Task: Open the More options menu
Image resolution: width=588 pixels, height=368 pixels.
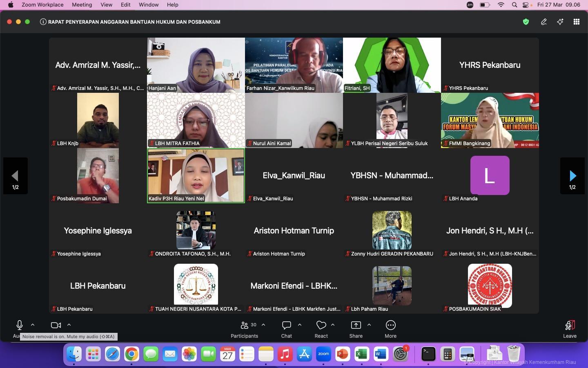Action: click(390, 325)
